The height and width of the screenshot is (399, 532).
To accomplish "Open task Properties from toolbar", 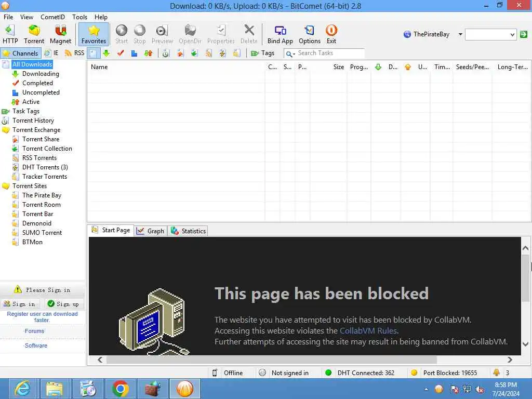I will pos(221,34).
